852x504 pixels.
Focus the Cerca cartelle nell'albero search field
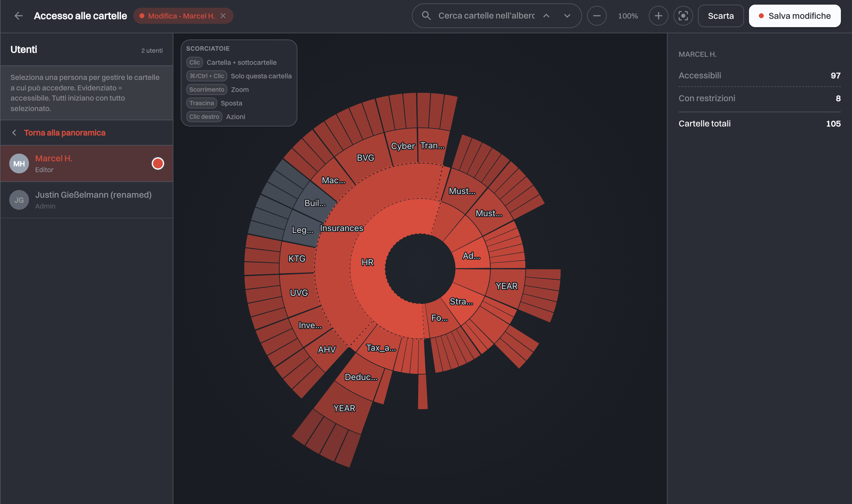pyautogui.click(x=486, y=16)
